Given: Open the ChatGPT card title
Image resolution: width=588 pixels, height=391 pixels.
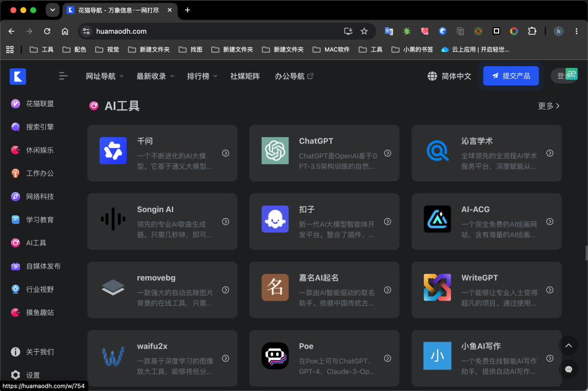Looking at the screenshot, I should pyautogui.click(x=316, y=141).
